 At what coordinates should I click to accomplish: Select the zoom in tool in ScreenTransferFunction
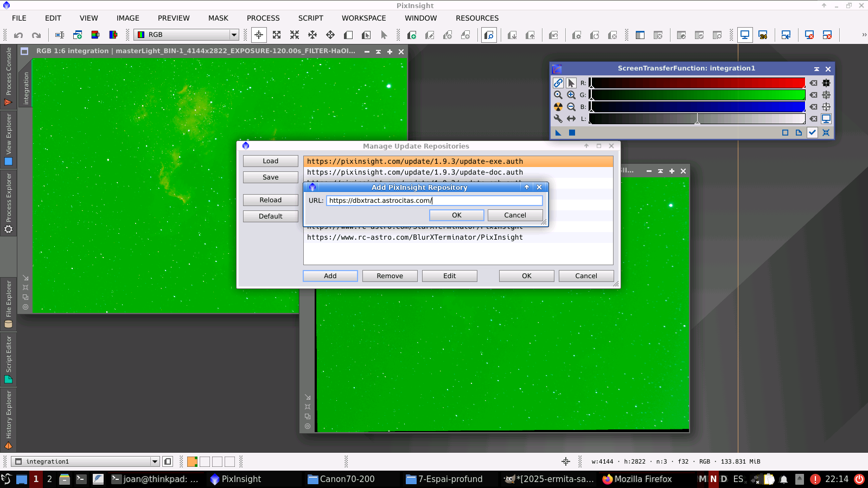coord(571,95)
